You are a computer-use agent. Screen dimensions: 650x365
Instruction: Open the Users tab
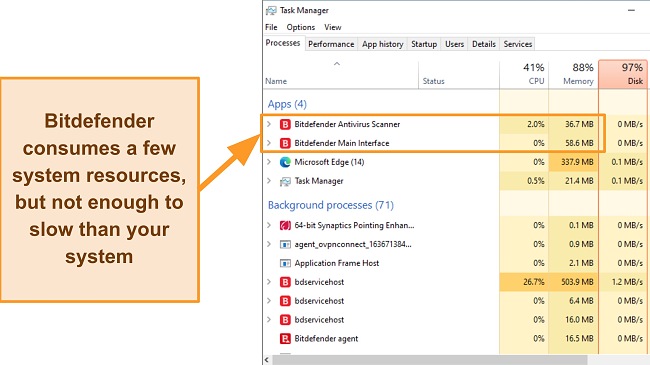point(454,44)
